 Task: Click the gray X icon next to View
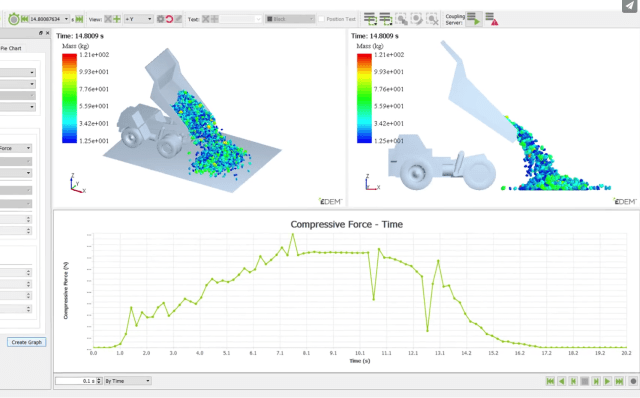(108, 19)
